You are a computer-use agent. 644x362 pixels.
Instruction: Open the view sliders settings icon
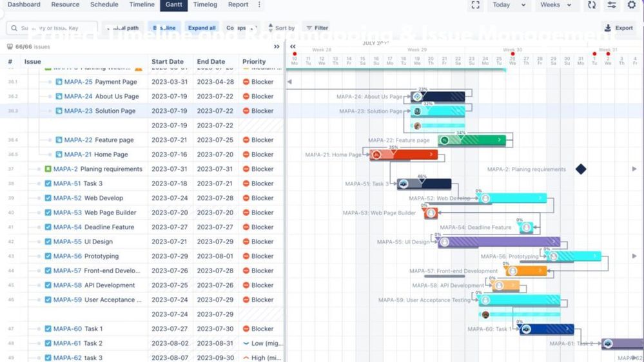coord(612,5)
